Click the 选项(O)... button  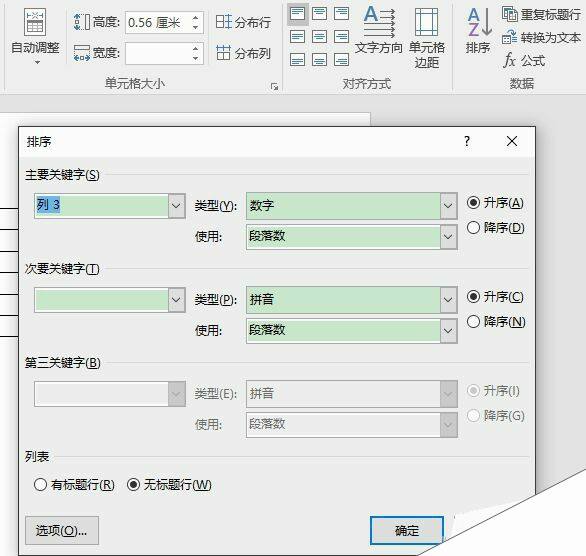coord(62,531)
